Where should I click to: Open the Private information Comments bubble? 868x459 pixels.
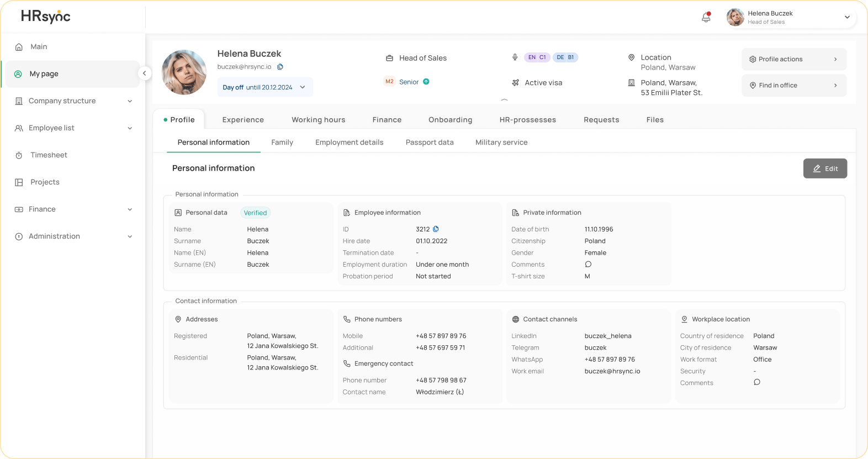tap(588, 264)
